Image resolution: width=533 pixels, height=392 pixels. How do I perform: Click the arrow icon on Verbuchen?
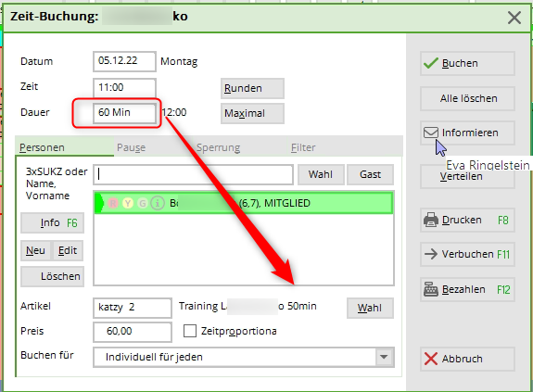coord(431,254)
